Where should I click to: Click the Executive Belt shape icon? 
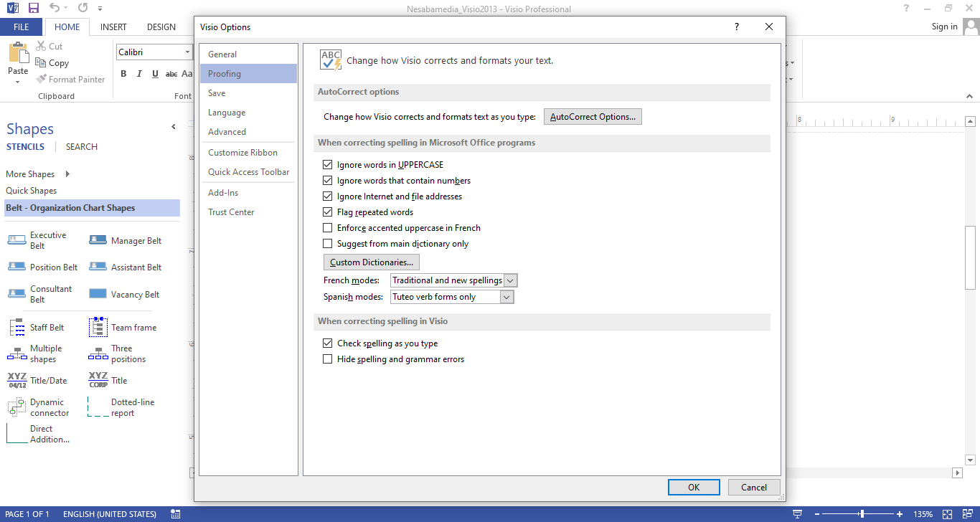click(x=17, y=240)
